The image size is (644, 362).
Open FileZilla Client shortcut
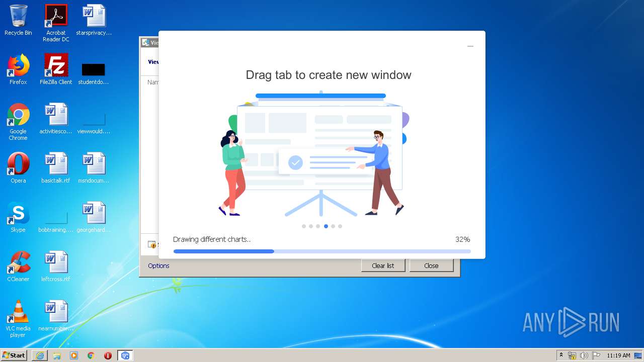(x=56, y=69)
